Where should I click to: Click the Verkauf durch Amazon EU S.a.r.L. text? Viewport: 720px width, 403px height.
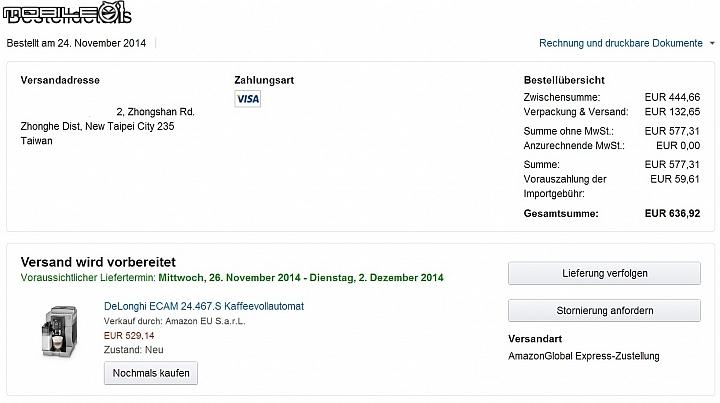pos(174,321)
